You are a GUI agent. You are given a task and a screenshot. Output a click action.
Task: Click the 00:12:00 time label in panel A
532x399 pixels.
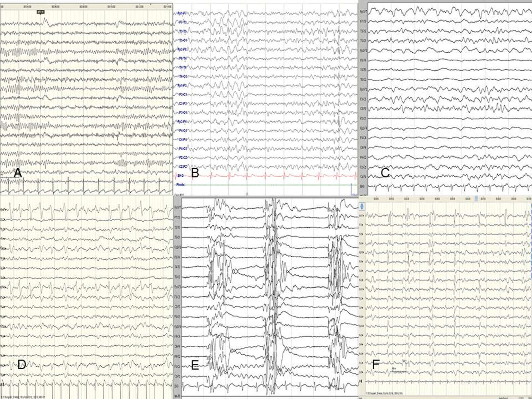[x=139, y=7]
